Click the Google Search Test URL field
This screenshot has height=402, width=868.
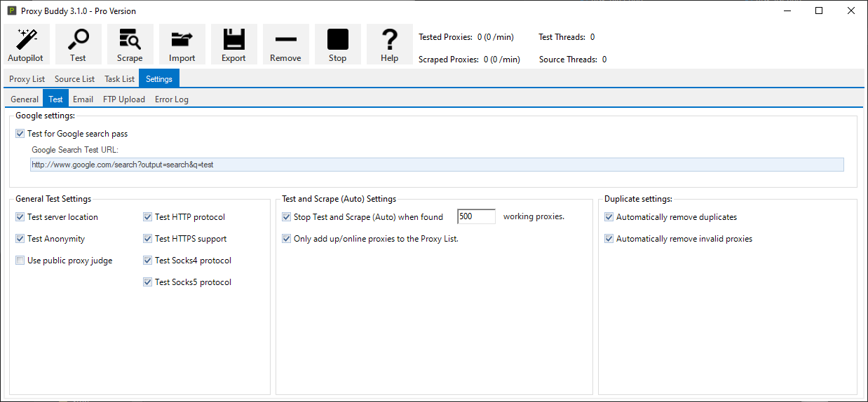tap(436, 165)
